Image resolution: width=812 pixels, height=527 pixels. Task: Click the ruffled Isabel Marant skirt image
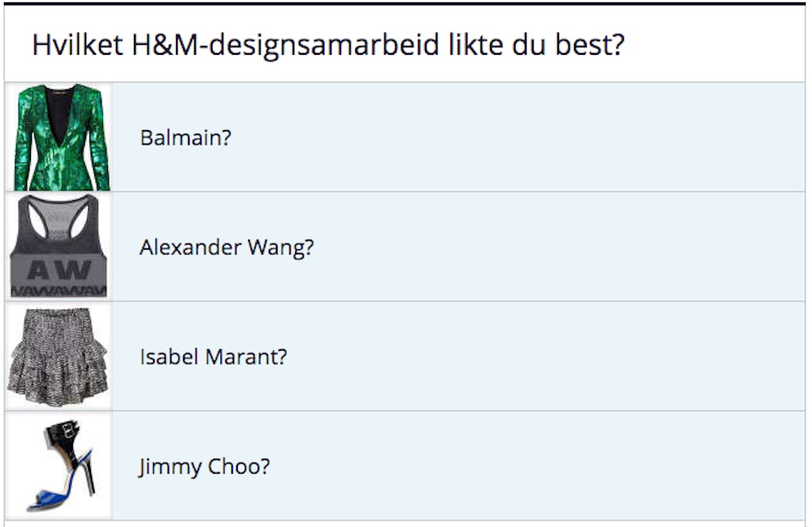[x=58, y=356]
